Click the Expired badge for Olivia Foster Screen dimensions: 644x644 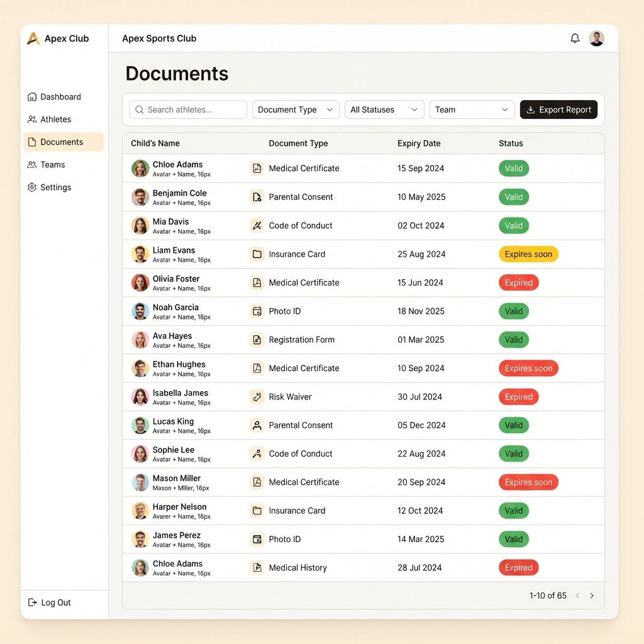[519, 282]
